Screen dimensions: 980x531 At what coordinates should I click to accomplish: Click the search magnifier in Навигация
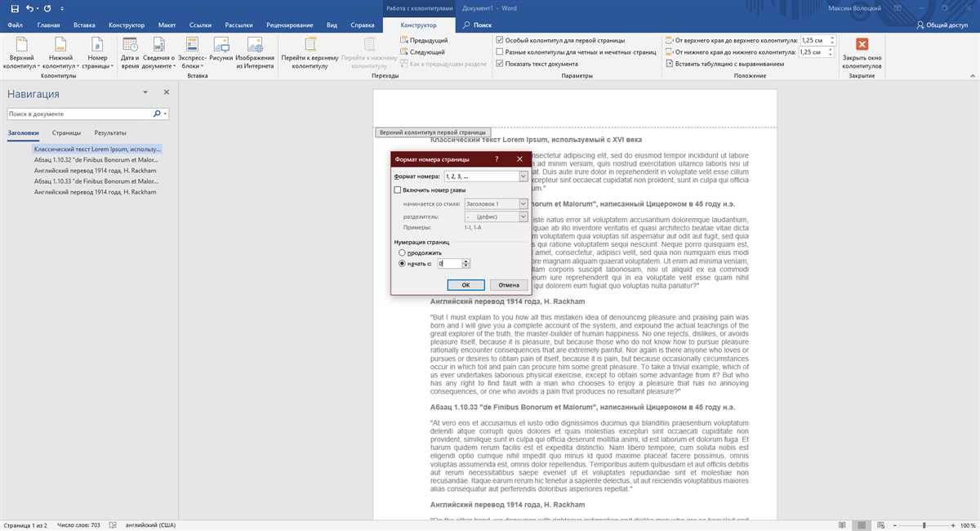tap(157, 114)
